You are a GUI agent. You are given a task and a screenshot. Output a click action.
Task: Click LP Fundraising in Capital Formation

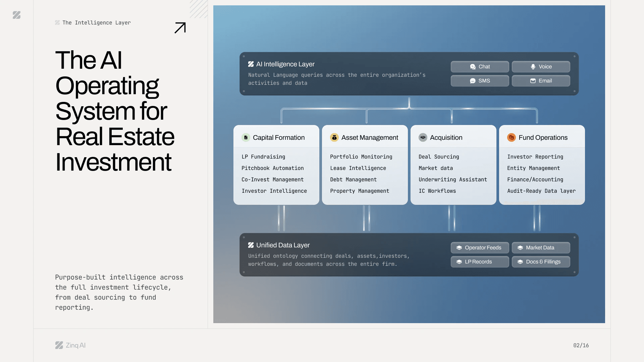(263, 157)
